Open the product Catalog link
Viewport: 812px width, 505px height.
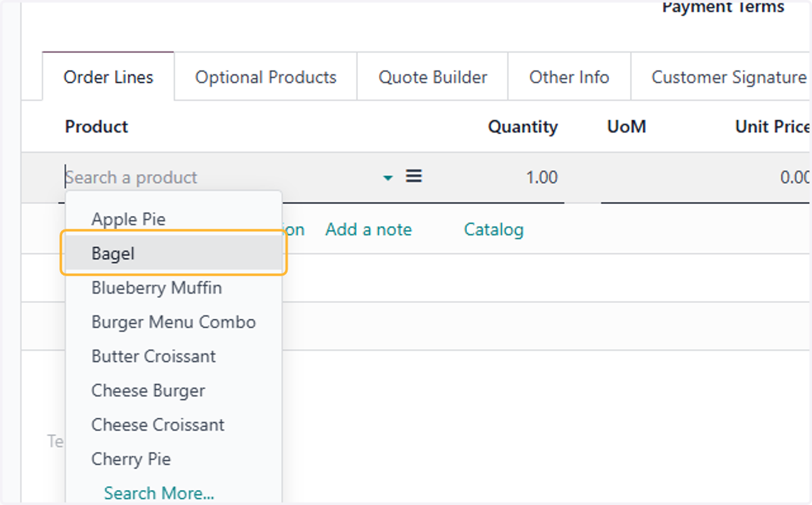tap(494, 229)
